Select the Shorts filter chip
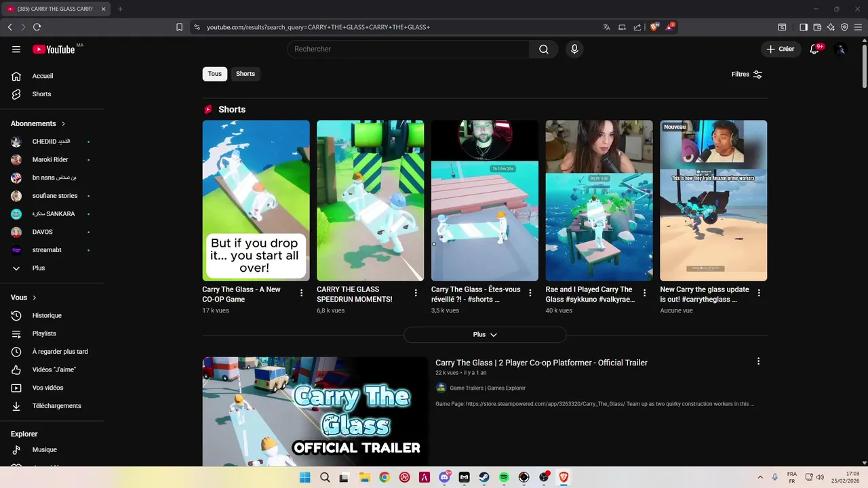Viewport: 868px width, 488px height. pos(245,74)
